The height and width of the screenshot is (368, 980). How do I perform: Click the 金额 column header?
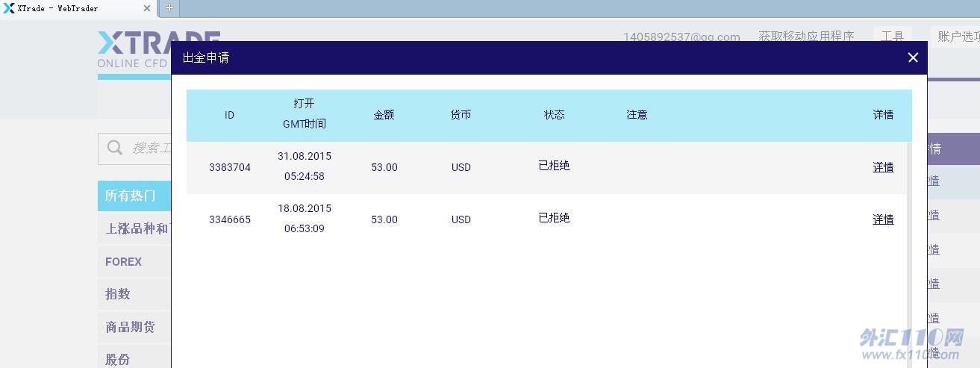point(384,115)
